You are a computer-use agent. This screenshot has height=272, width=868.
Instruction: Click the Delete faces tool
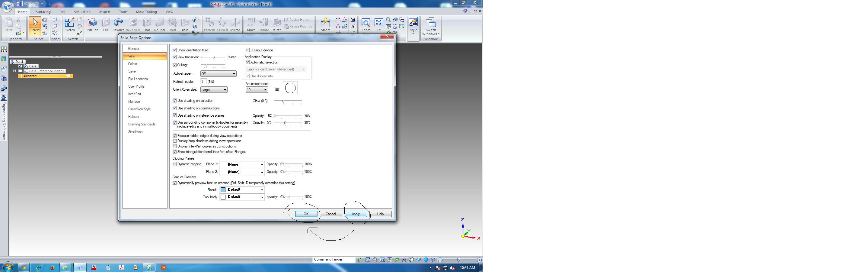click(276, 25)
